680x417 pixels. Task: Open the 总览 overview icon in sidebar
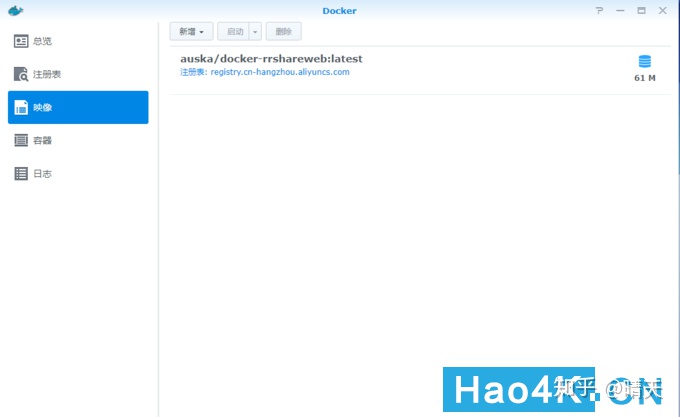click(x=21, y=41)
